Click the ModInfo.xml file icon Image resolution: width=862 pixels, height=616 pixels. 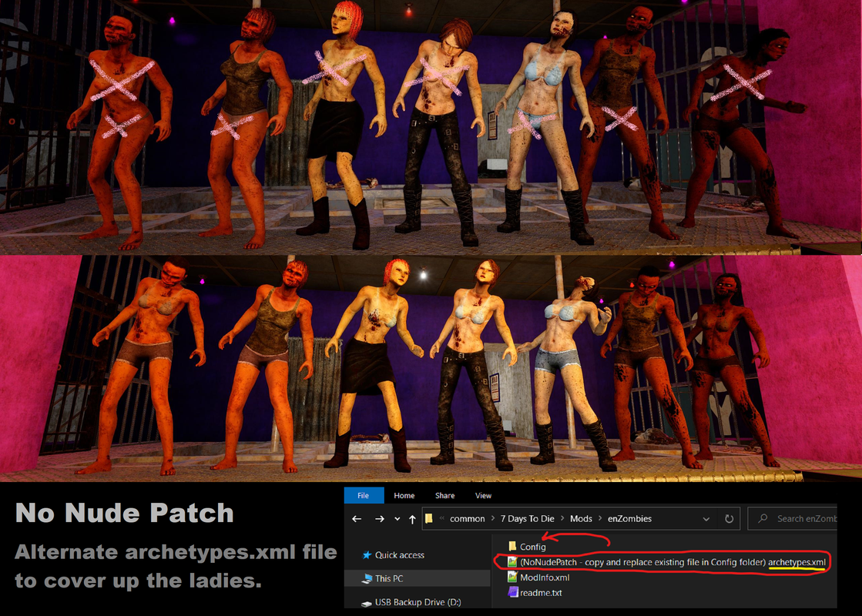pos(512,577)
